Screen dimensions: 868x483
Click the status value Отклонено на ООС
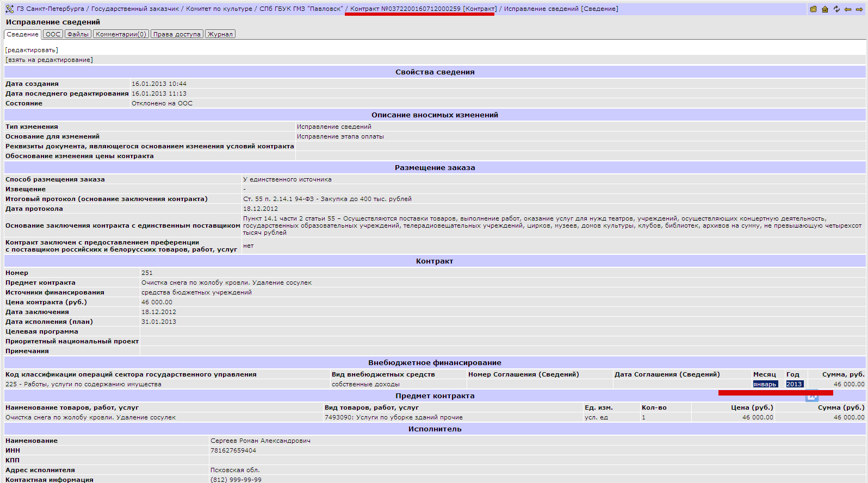[x=162, y=103]
